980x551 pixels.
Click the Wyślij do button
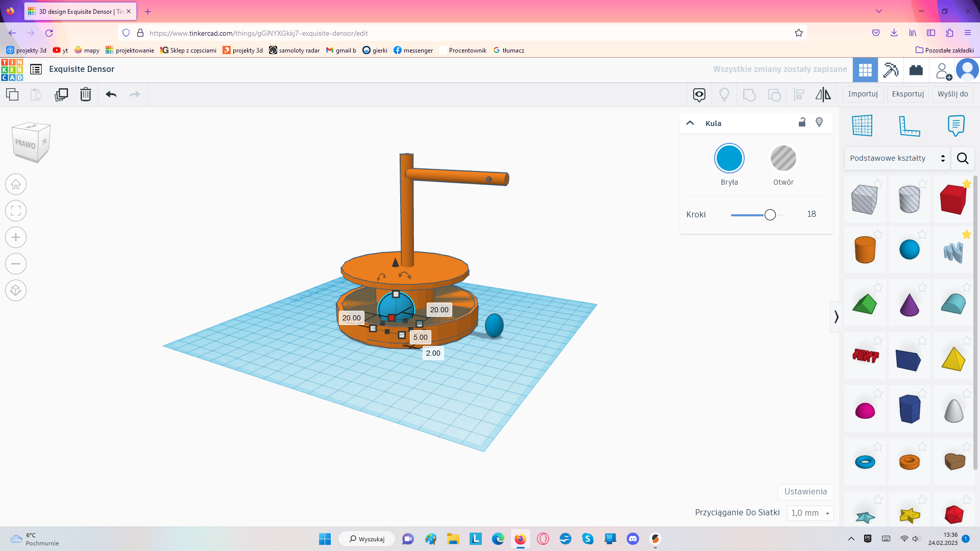coord(952,94)
